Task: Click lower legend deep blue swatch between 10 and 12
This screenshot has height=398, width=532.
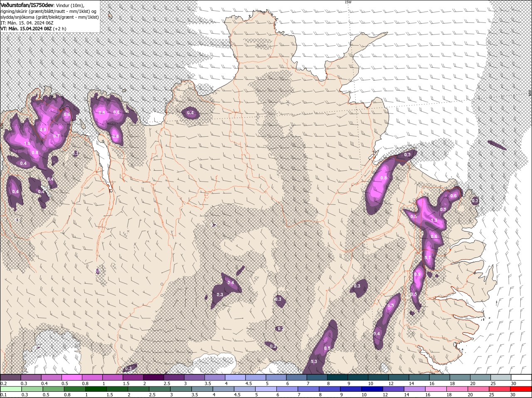Action: (x=372, y=389)
